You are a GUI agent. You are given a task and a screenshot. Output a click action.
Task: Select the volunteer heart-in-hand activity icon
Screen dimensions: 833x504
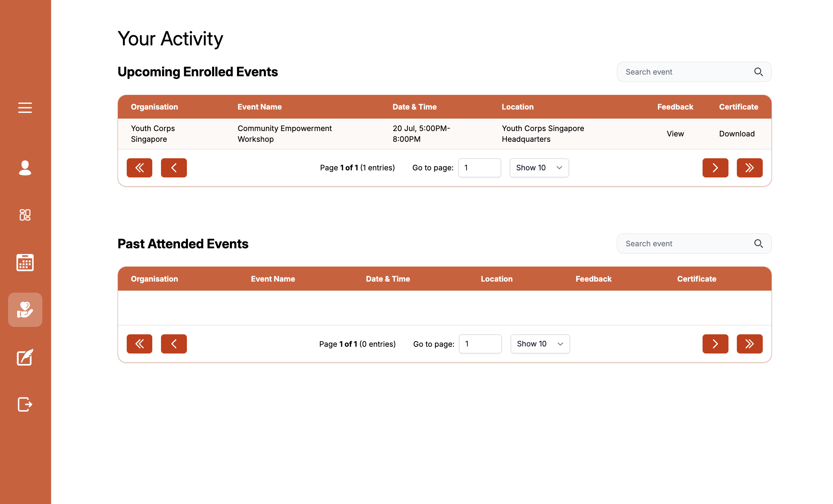pyautogui.click(x=25, y=309)
